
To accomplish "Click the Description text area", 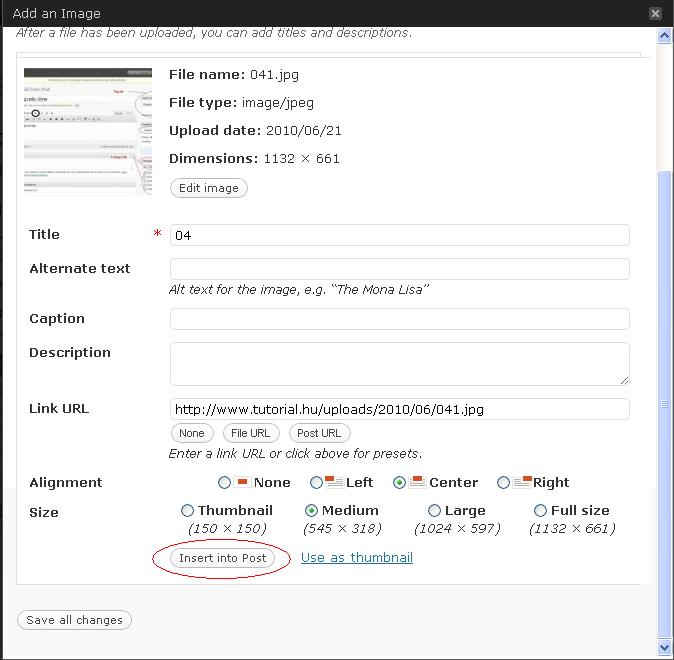I will point(399,364).
